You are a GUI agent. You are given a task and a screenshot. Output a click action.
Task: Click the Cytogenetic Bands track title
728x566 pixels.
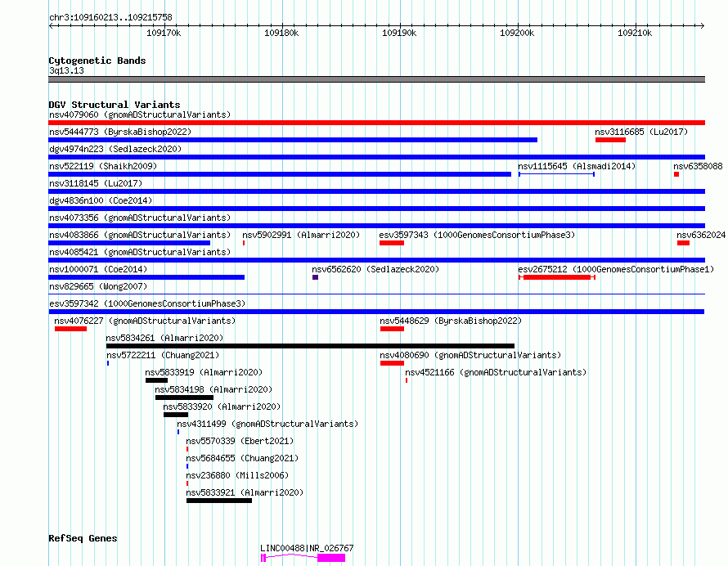(97, 61)
